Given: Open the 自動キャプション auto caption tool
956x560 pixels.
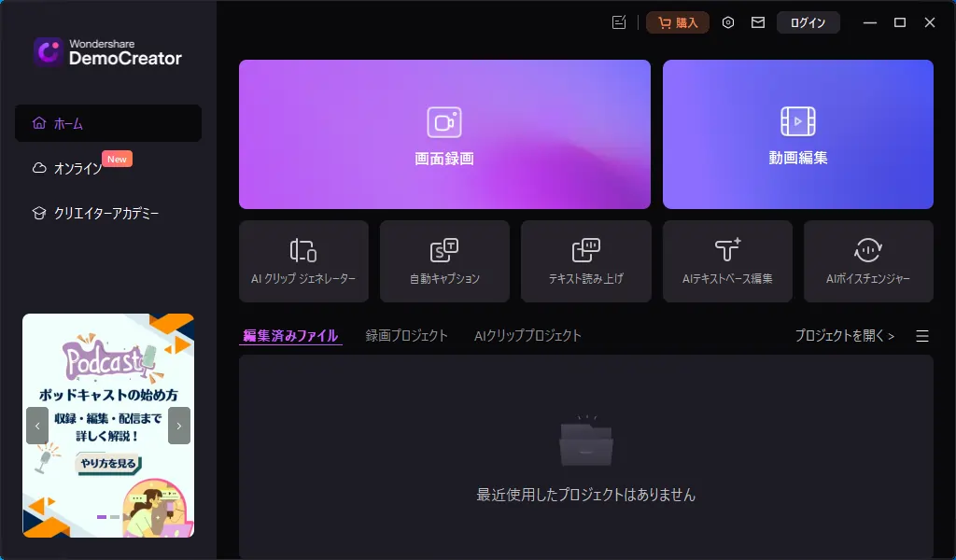Looking at the screenshot, I should pos(444,261).
